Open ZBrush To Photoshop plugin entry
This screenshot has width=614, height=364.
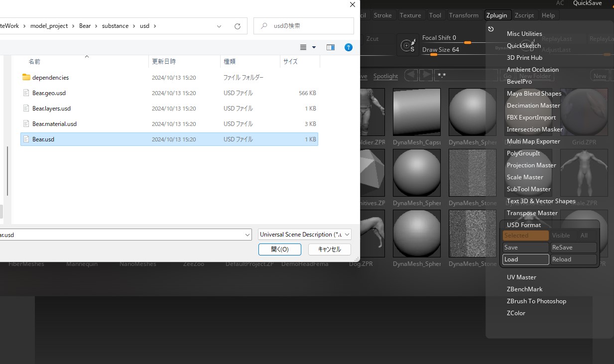536,301
